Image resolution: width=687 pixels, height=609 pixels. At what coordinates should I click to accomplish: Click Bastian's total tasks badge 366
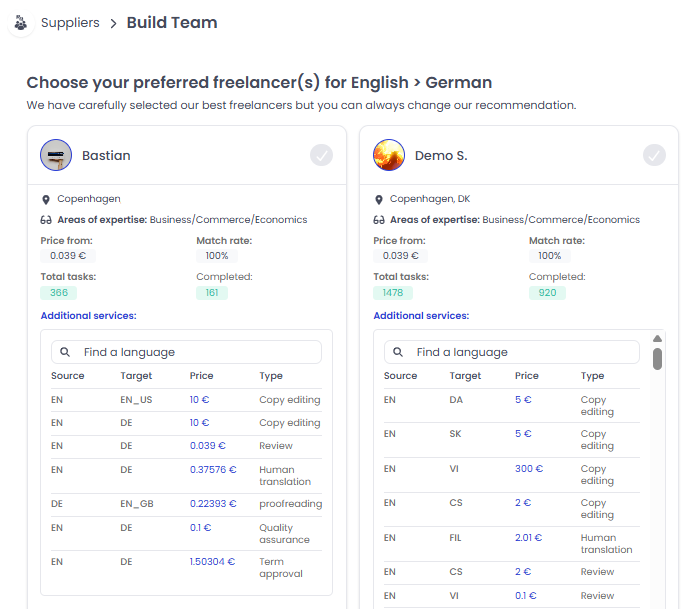(59, 293)
